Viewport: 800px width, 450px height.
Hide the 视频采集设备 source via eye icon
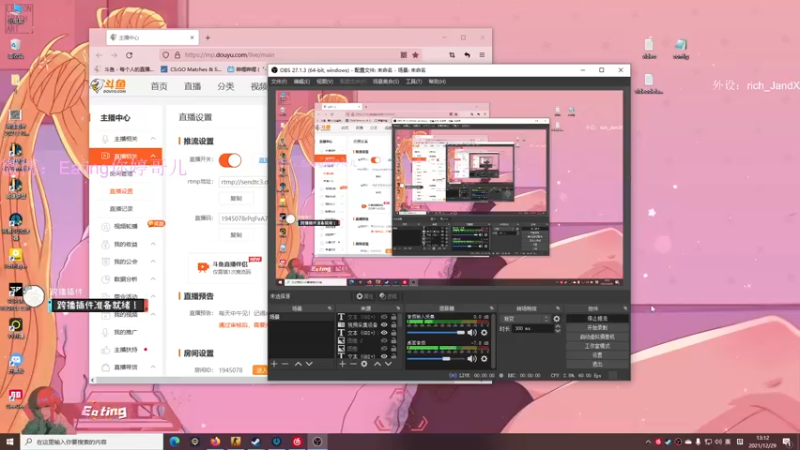click(384, 324)
